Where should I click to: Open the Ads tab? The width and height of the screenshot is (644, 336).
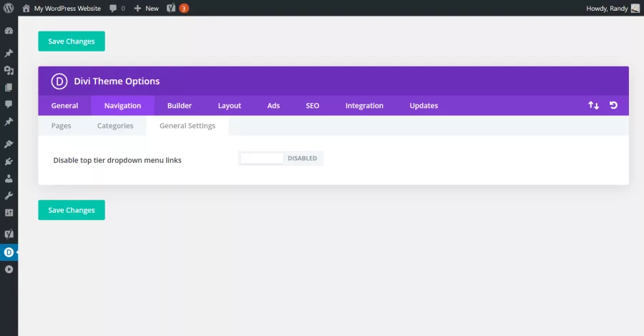tap(273, 105)
